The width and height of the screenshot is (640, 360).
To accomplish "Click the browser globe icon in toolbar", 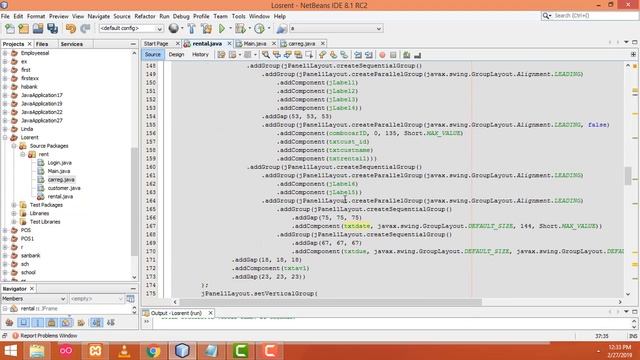I will click(173, 28).
